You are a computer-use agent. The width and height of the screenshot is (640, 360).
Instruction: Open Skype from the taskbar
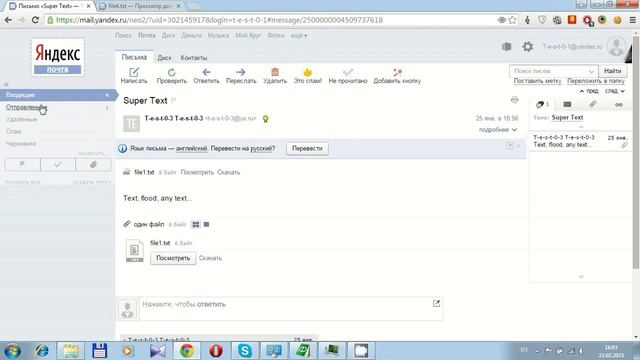coord(244,351)
